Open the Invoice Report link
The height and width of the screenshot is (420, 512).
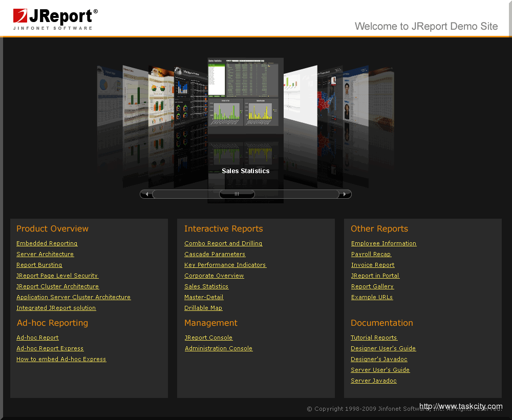(x=373, y=265)
